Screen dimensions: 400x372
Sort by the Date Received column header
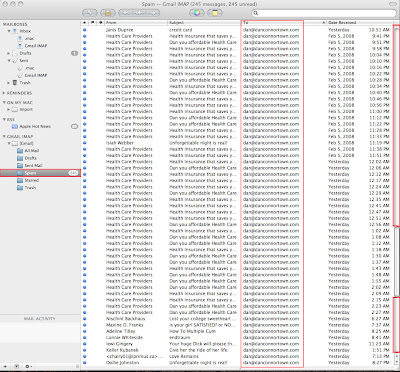pos(360,23)
